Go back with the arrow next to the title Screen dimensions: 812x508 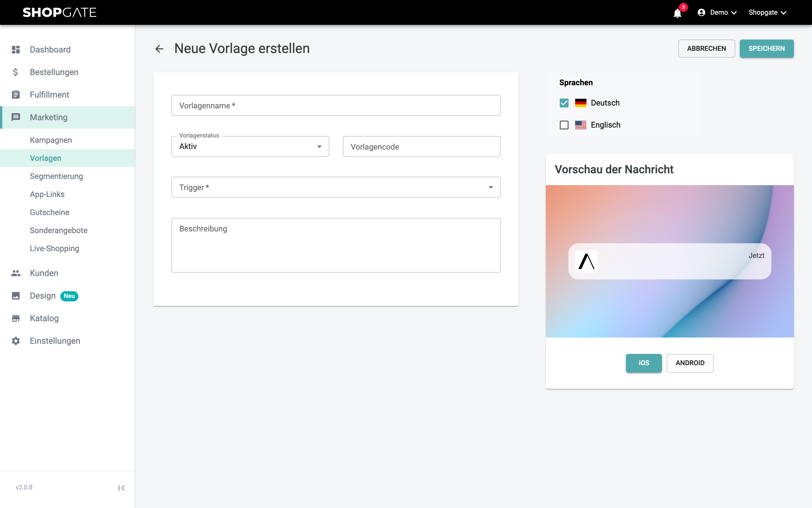coord(159,49)
